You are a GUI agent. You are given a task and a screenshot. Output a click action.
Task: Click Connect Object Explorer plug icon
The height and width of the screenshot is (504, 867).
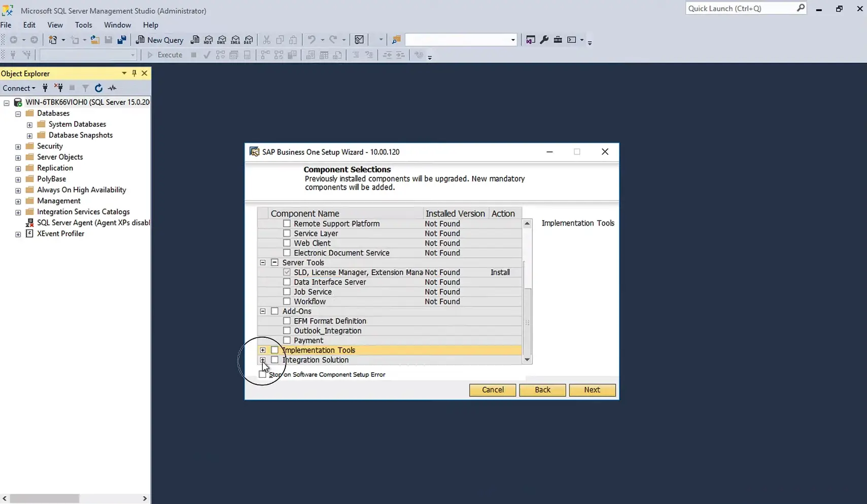tap(45, 88)
